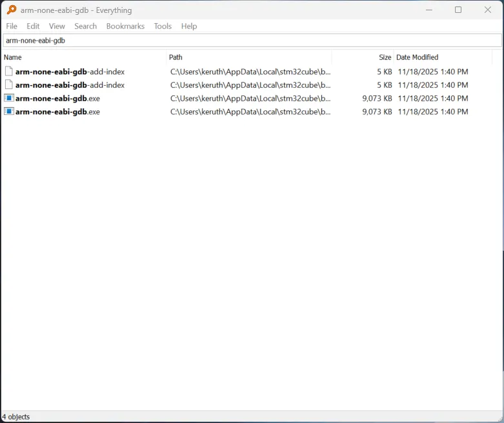Viewport: 504px width, 423px height.
Task: Click the exe icon of second arm-none-eabi-gdb.exe row
Action: (8, 112)
